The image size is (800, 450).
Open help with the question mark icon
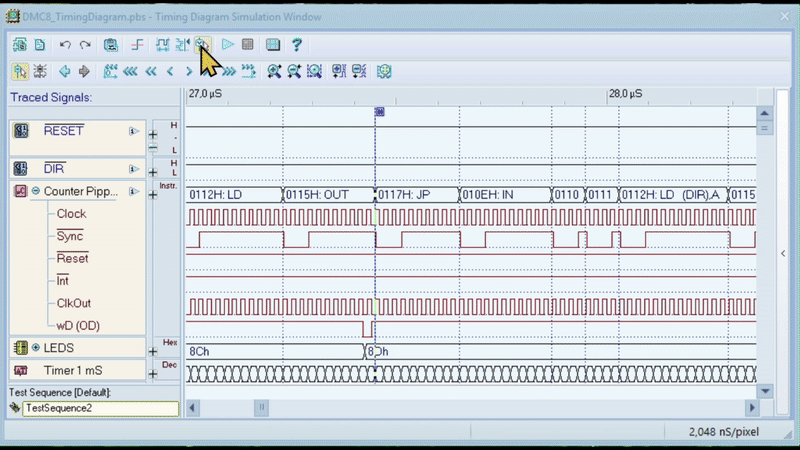296,45
